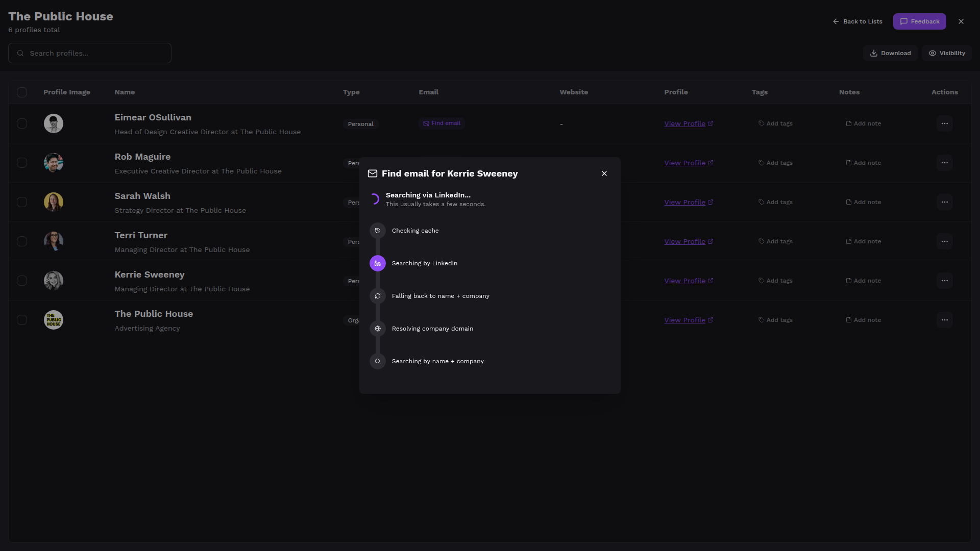Open actions menu for Eimear OSullivan
Viewport: 980px width, 551px height.
tap(945, 123)
